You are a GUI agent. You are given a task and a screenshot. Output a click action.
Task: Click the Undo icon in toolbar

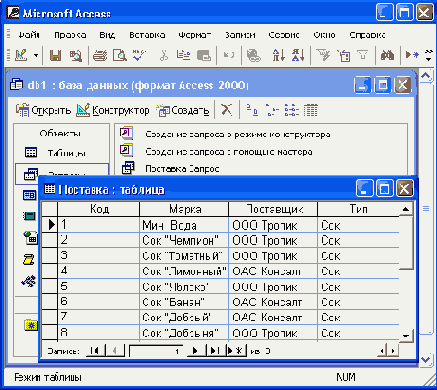pyautogui.click(x=228, y=55)
